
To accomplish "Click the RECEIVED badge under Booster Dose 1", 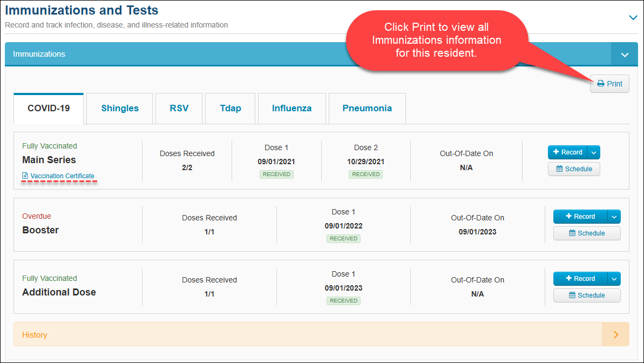I will (x=343, y=238).
